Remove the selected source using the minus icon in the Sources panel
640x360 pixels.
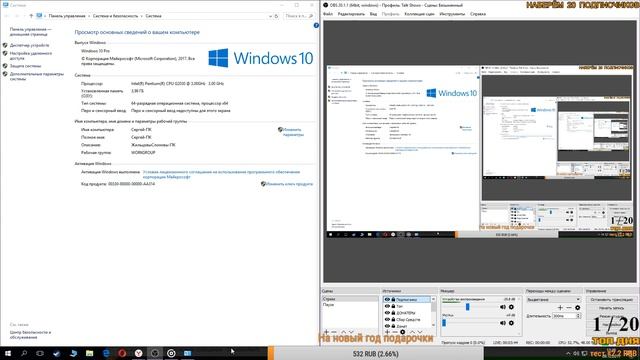coord(395,332)
